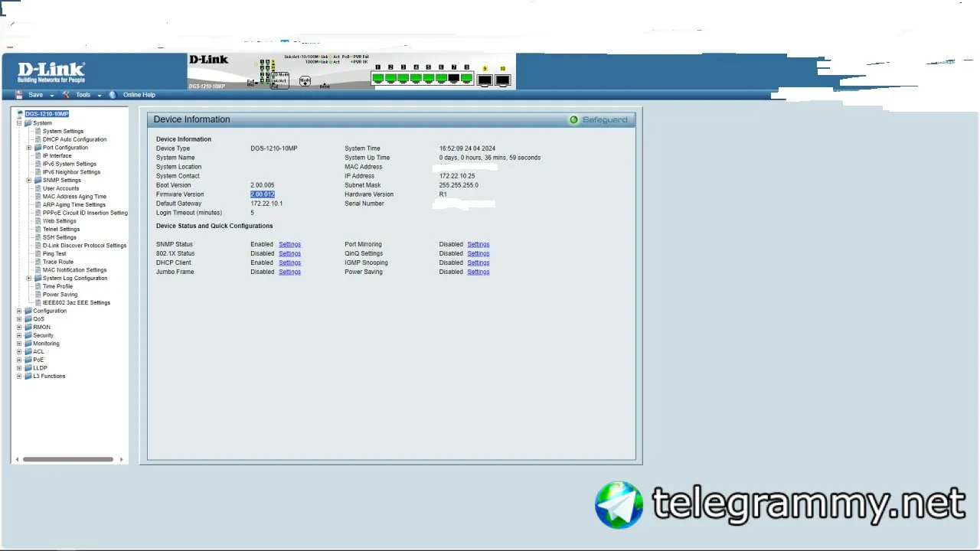The height and width of the screenshot is (551, 980).
Task: Open Settings link for SNMP Status
Action: [x=289, y=244]
